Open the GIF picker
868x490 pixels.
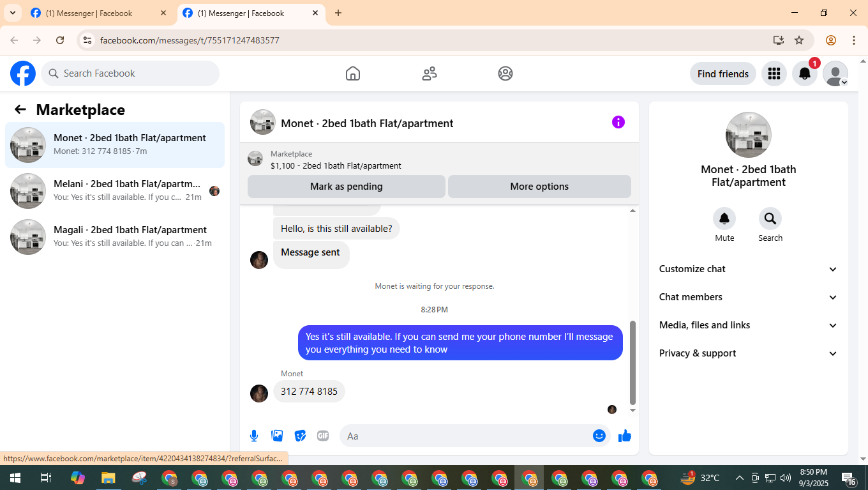323,436
